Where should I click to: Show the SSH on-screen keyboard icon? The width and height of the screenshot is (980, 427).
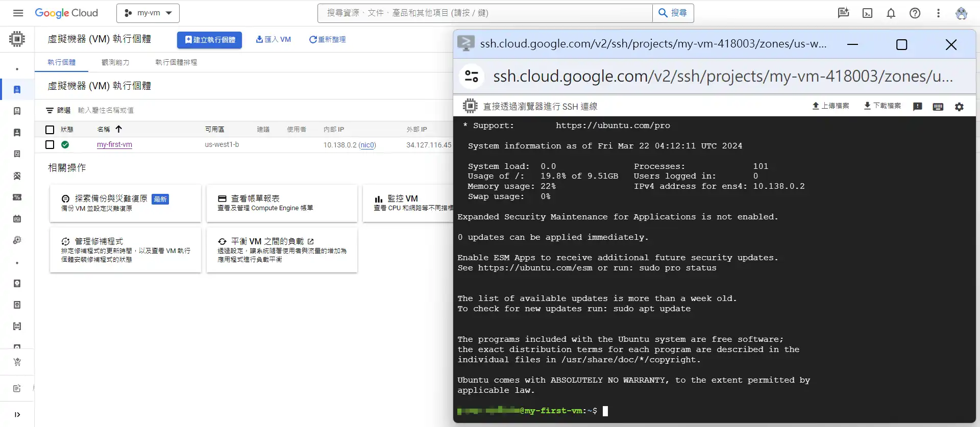coord(938,107)
